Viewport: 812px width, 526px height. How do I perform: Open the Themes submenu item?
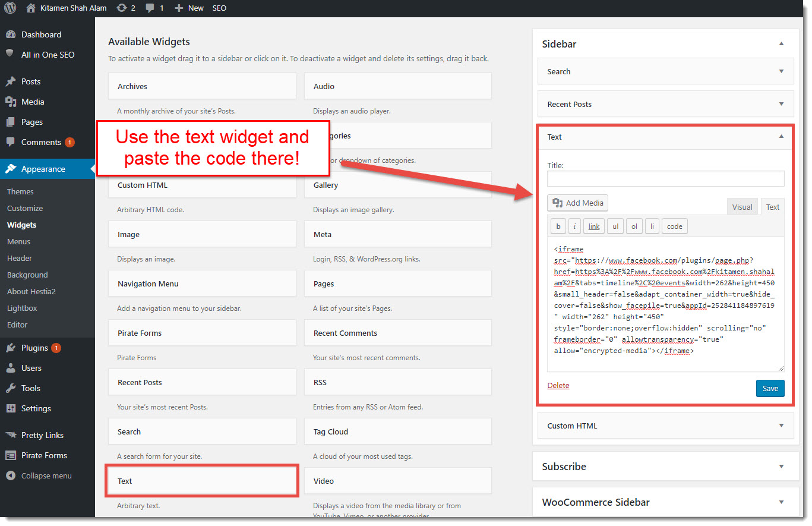(20, 191)
